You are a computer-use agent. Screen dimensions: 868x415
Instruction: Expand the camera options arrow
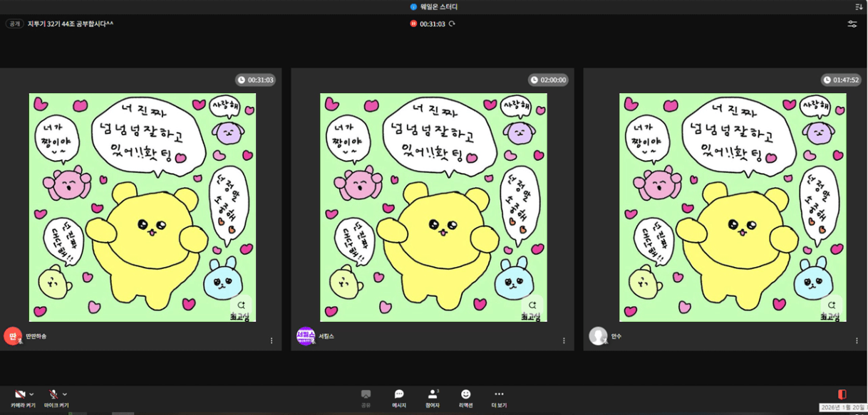31,394
